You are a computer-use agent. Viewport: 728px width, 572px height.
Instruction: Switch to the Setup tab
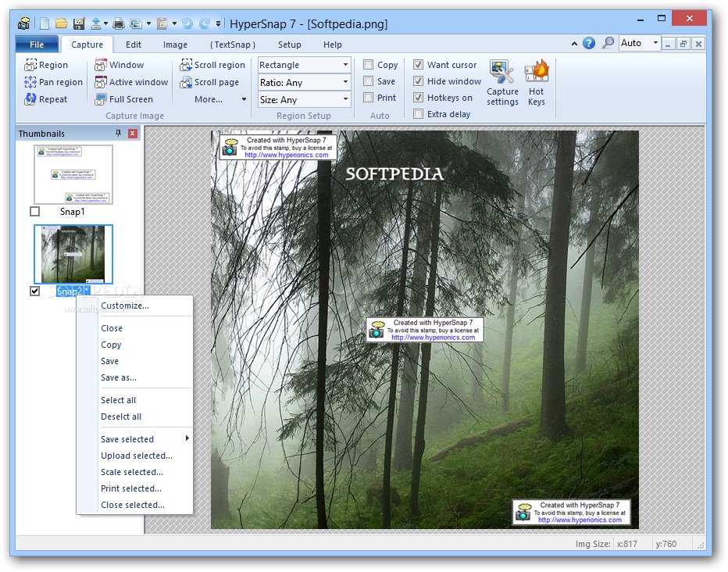pos(290,45)
